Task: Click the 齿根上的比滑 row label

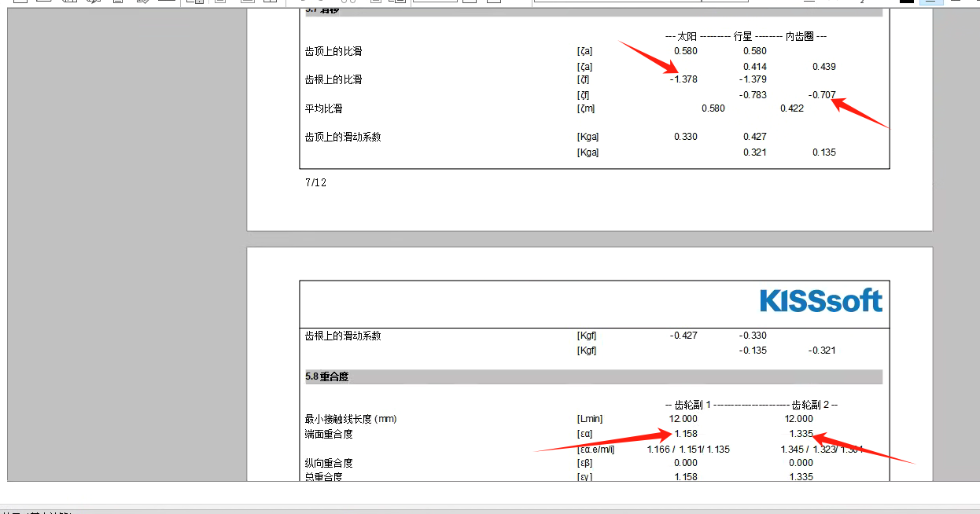Action: point(333,80)
